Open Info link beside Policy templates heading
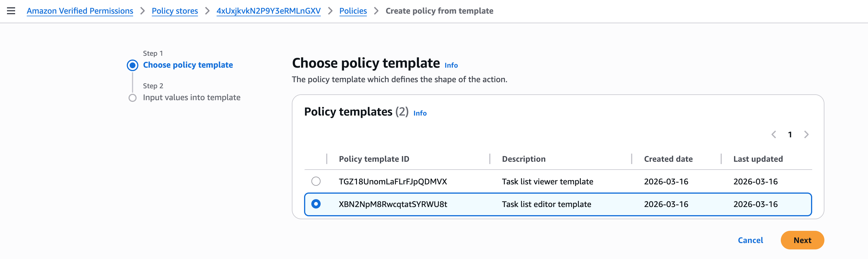 point(420,113)
